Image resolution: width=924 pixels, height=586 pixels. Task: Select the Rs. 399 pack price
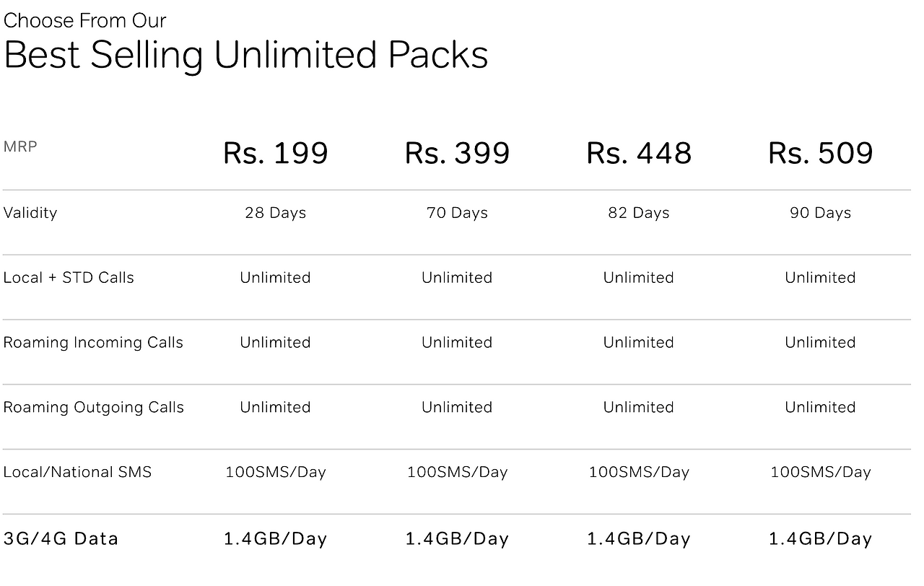coord(458,153)
